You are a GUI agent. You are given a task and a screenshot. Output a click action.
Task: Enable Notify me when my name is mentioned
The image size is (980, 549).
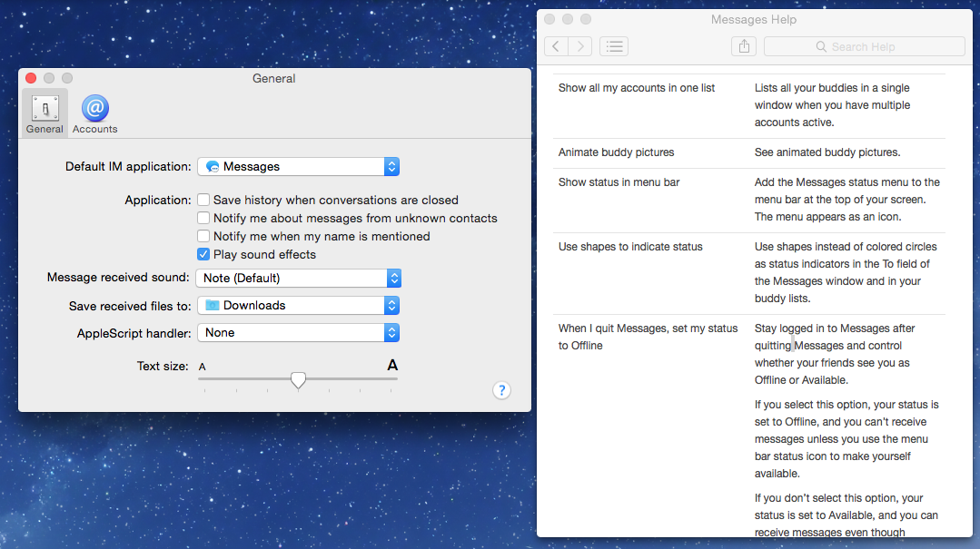point(203,236)
